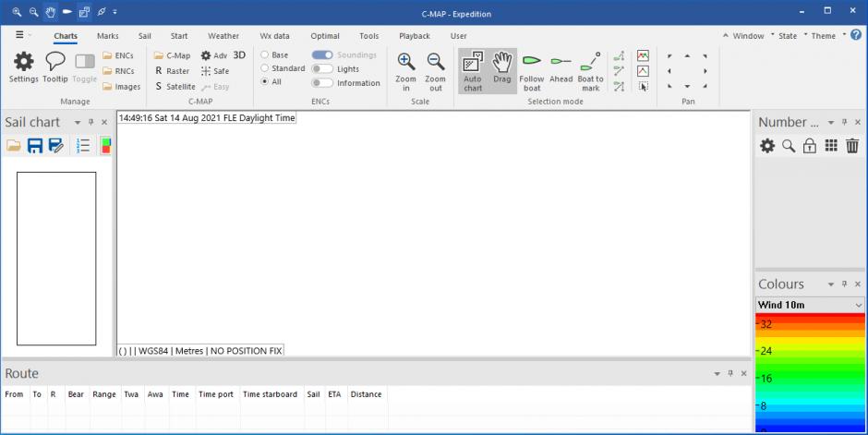Pan the chart up arrow
Image resolution: width=868 pixels, height=435 pixels.
pyautogui.click(x=687, y=56)
